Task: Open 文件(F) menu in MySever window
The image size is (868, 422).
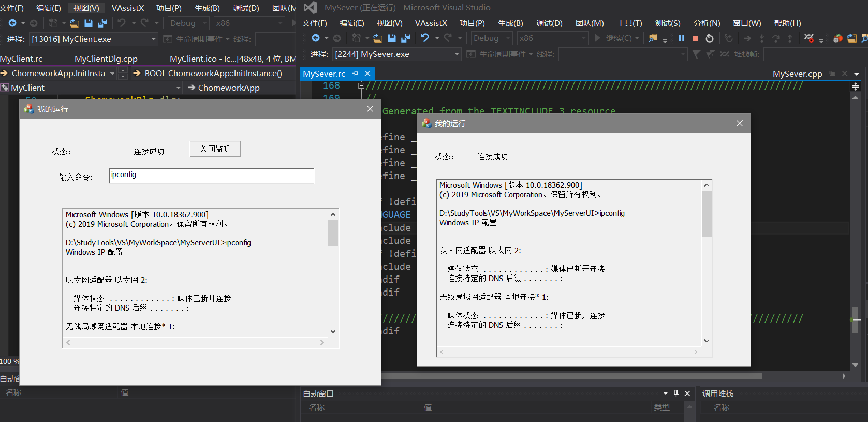Action: click(x=315, y=23)
